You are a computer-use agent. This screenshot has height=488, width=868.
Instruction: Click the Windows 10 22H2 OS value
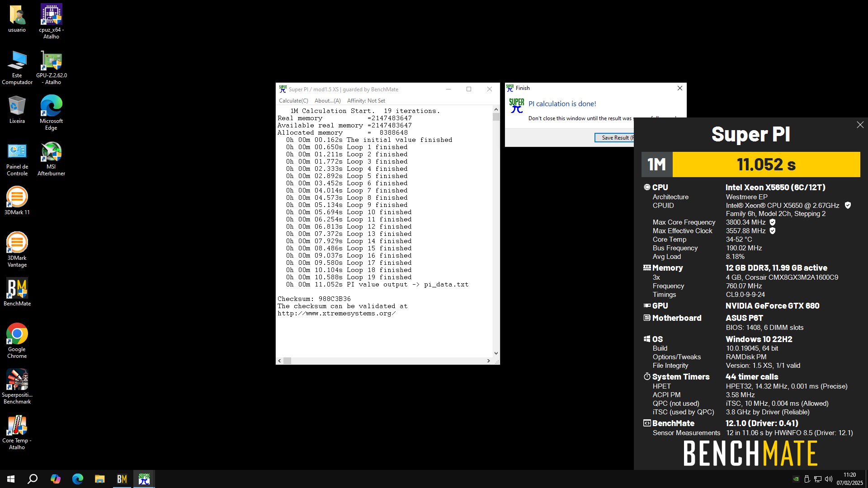tap(759, 339)
